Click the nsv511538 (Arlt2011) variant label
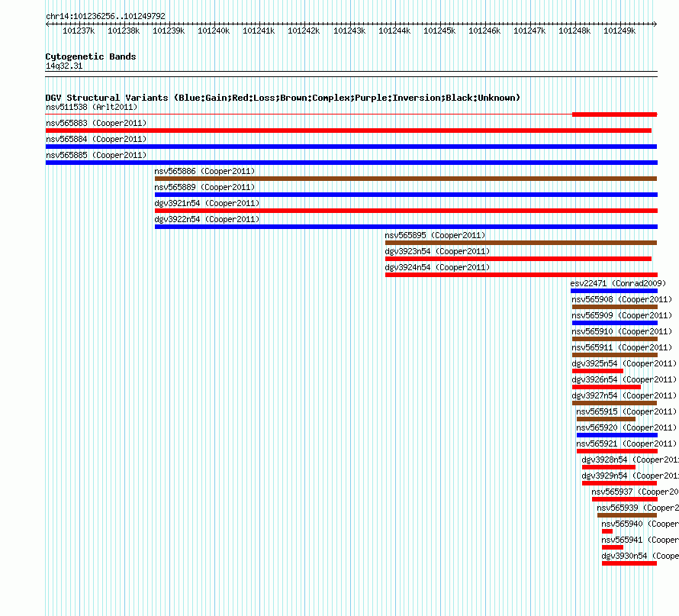679x616 pixels. tap(92, 107)
